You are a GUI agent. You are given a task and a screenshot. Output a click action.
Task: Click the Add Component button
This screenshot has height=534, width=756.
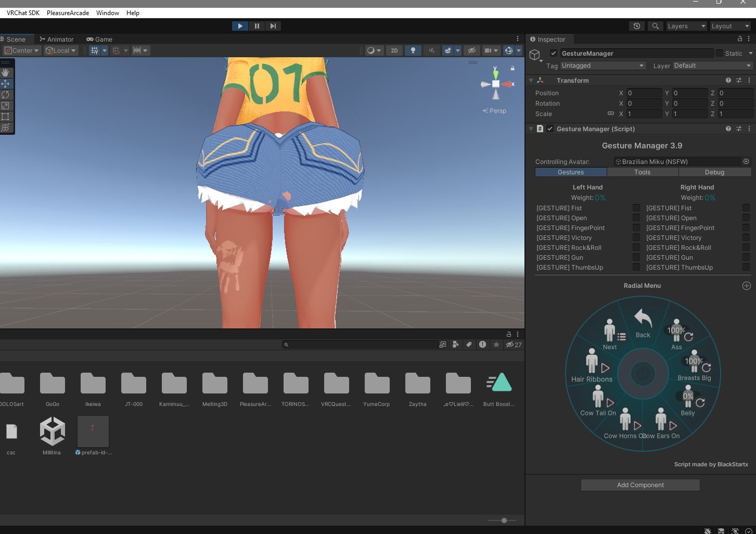click(640, 485)
